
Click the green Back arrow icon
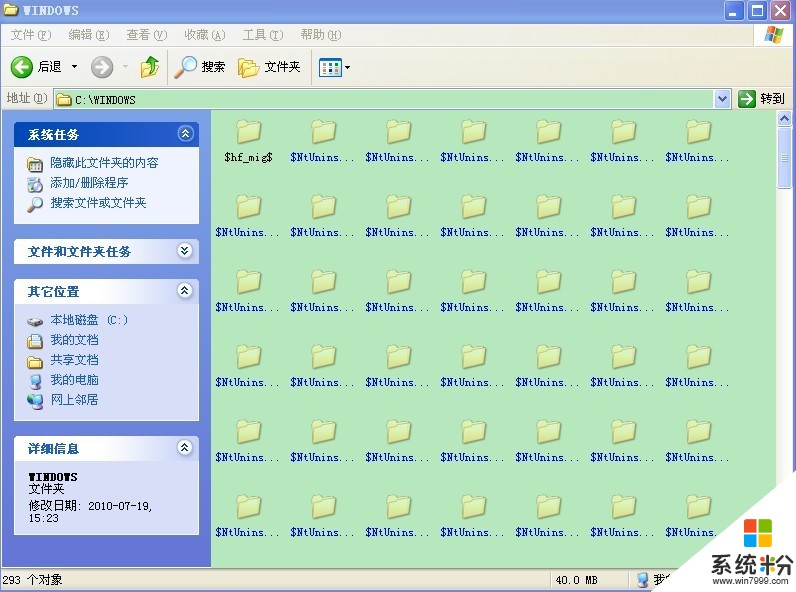click(21, 67)
